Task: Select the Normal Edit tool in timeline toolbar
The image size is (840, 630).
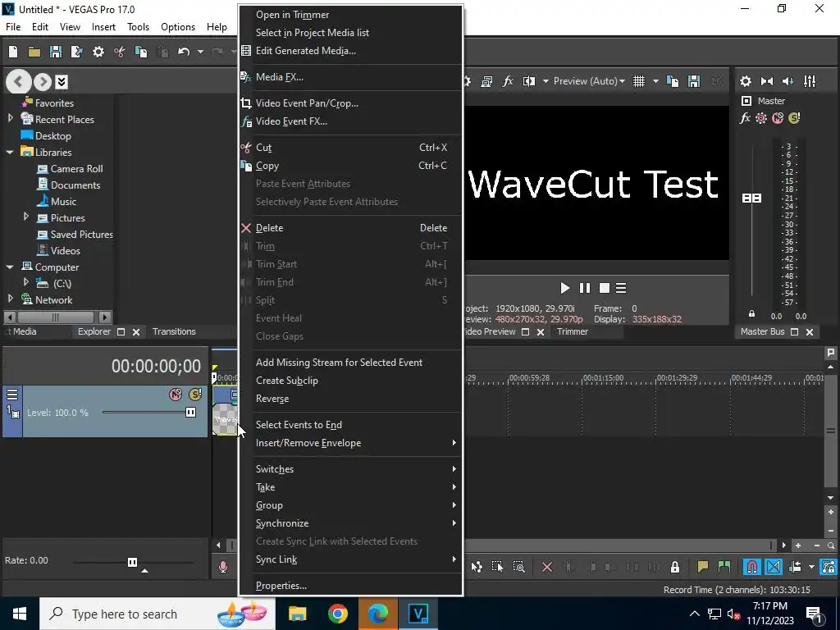Action: tap(477, 567)
